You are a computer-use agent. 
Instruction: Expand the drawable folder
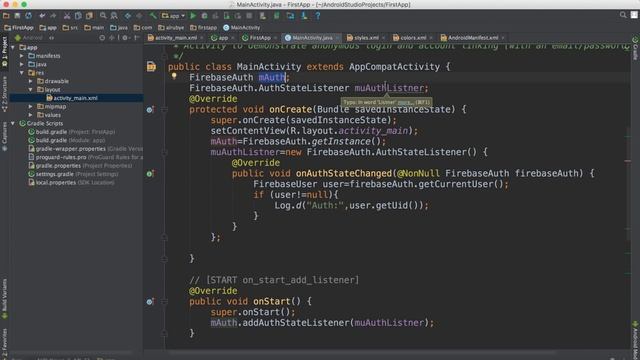point(31,81)
